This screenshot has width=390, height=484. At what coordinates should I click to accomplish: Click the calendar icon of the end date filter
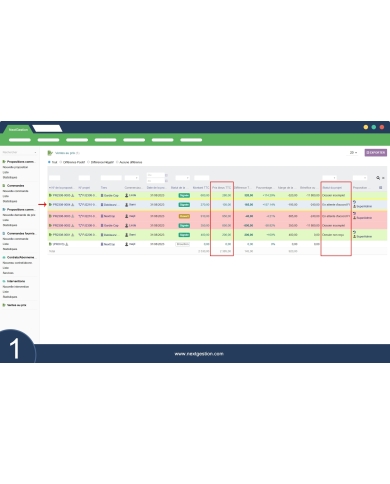coord(166,181)
